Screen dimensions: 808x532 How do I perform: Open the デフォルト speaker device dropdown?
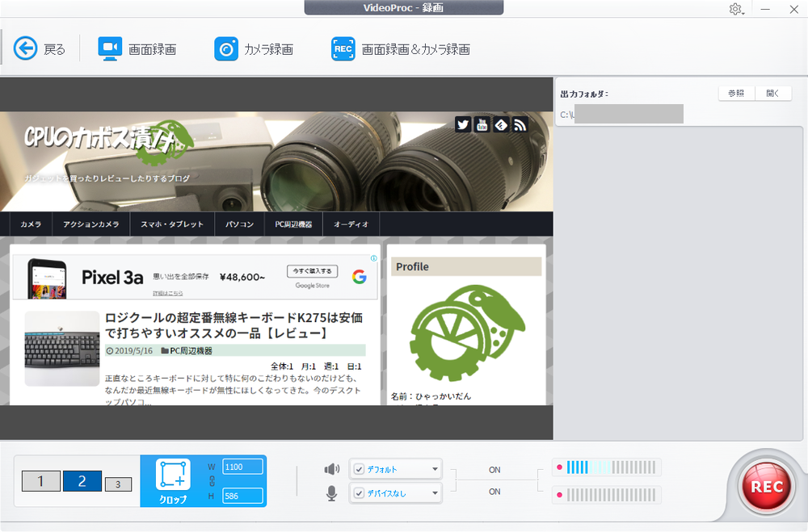point(435,469)
